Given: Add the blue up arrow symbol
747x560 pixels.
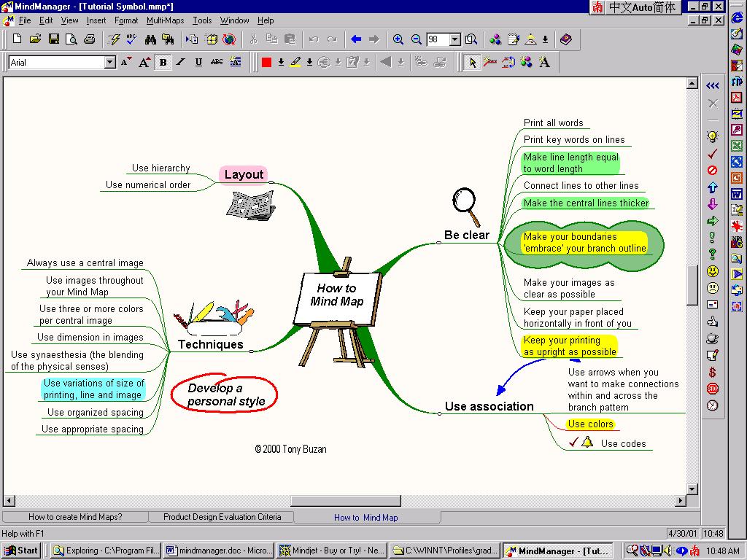Looking at the screenshot, I should pos(712,187).
